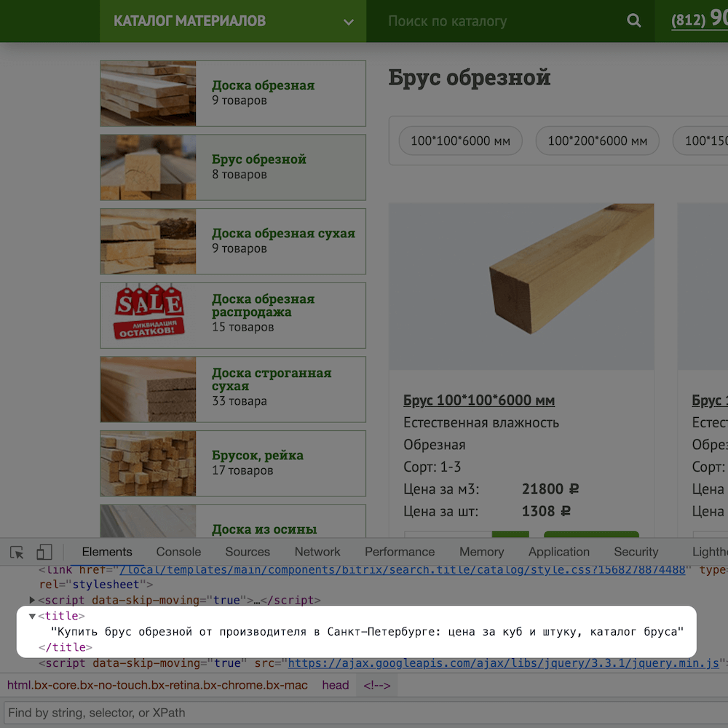This screenshot has width=728, height=728.
Task: Open the Network tab
Action: click(x=317, y=552)
